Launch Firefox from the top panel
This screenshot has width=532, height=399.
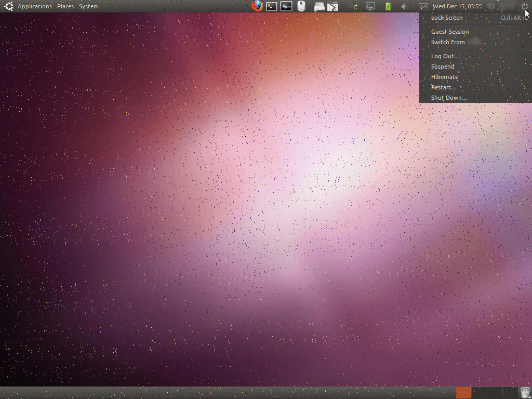coord(257,6)
